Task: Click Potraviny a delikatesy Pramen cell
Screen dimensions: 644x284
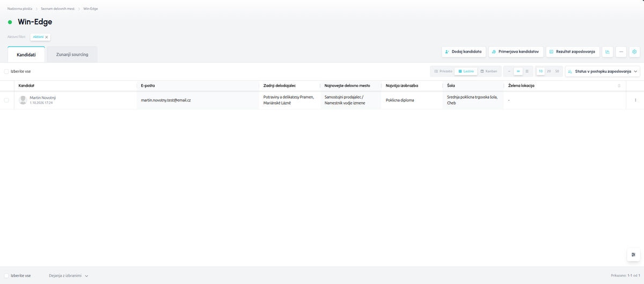Action: [289, 100]
